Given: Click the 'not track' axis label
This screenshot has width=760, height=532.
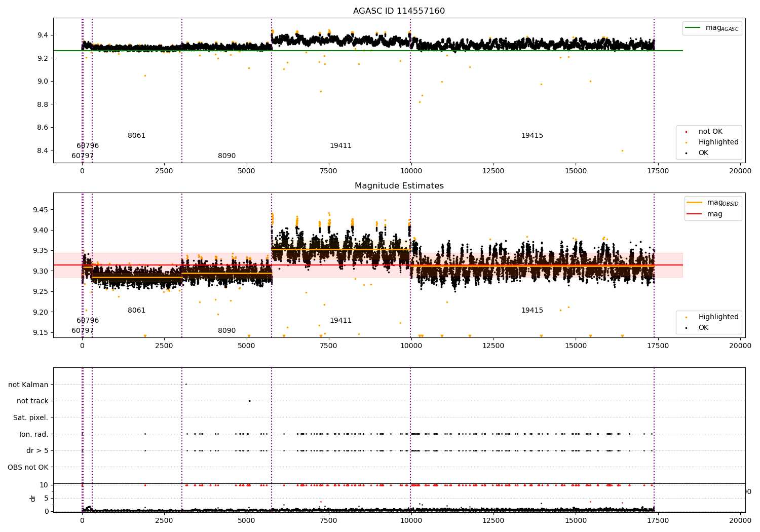Looking at the screenshot, I should [32, 401].
